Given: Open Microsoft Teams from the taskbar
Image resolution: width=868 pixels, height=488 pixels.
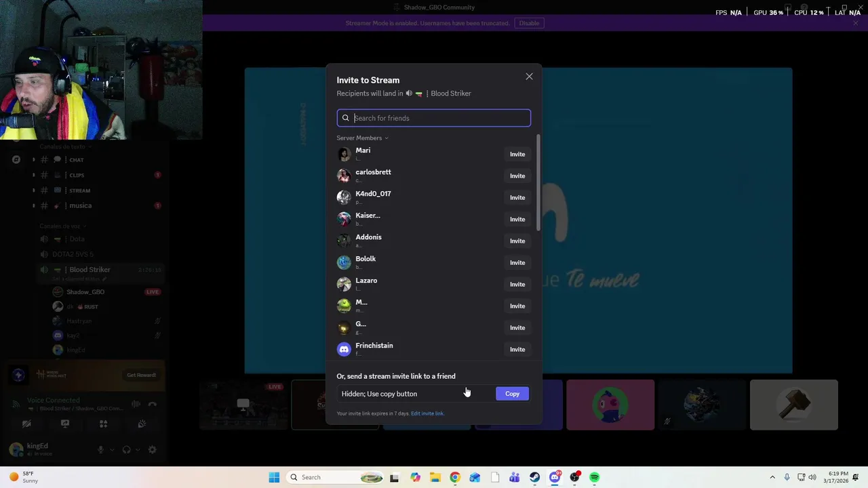Looking at the screenshot, I should click(x=515, y=477).
